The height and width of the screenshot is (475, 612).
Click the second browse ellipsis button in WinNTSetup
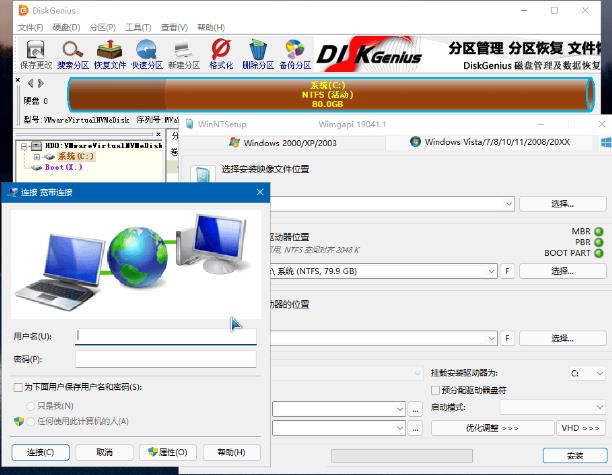point(415,429)
